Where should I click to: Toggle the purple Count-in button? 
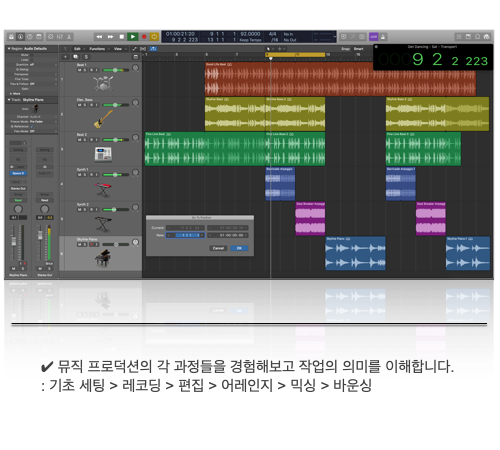point(374,37)
